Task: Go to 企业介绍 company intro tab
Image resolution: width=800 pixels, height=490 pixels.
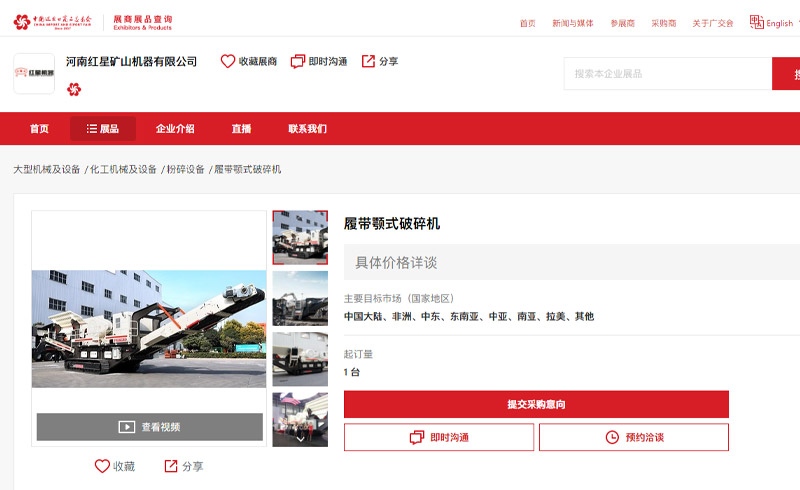Action: click(175, 129)
